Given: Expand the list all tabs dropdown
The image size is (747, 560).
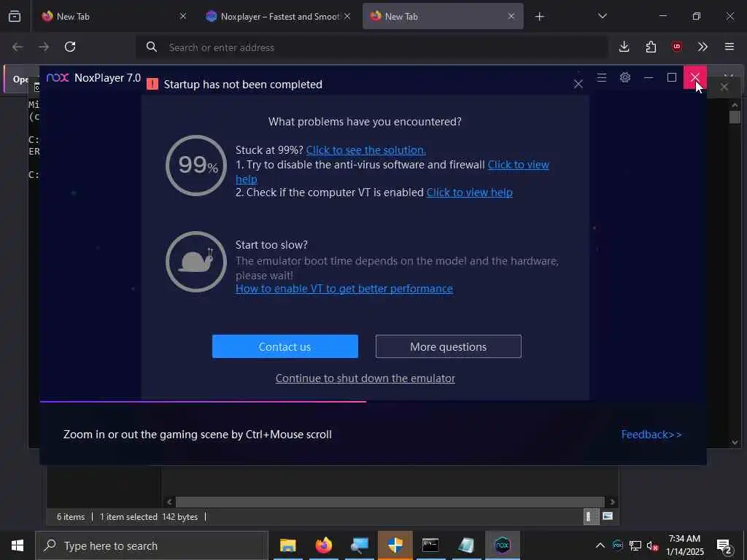Looking at the screenshot, I should tap(602, 16).
